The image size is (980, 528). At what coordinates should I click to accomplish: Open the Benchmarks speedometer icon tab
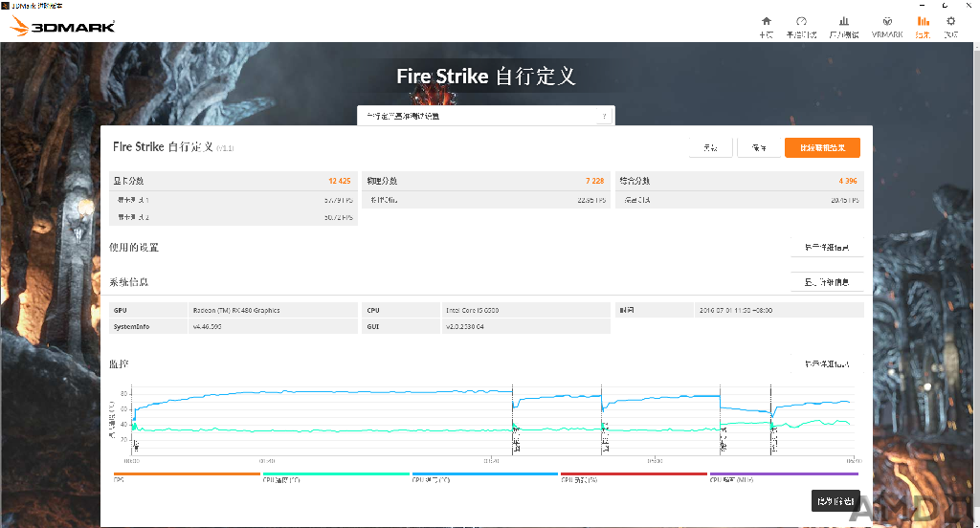point(801,27)
